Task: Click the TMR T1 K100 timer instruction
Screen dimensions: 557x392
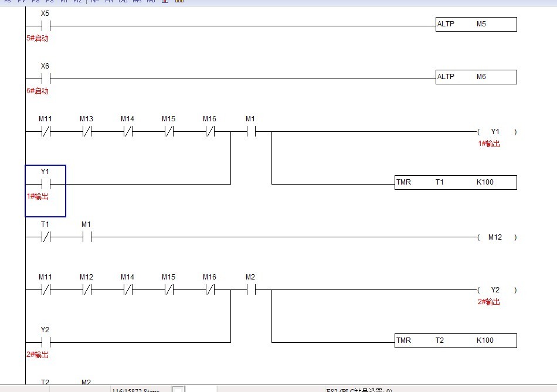Action: (x=456, y=182)
